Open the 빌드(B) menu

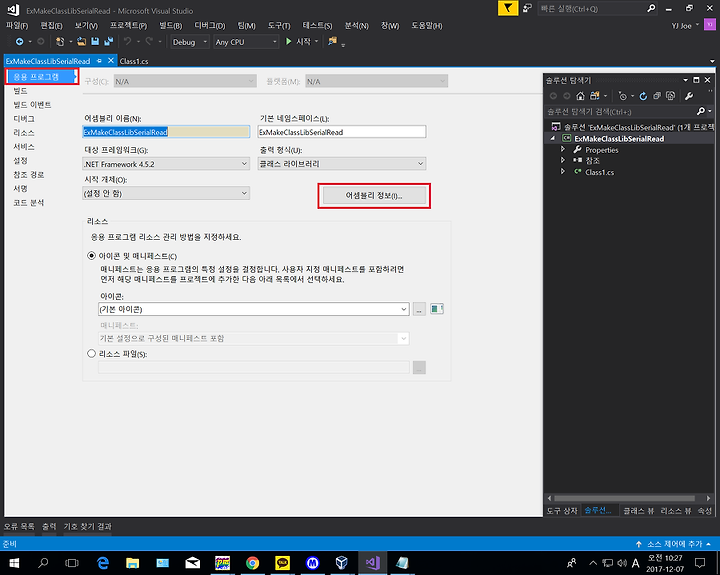point(170,26)
